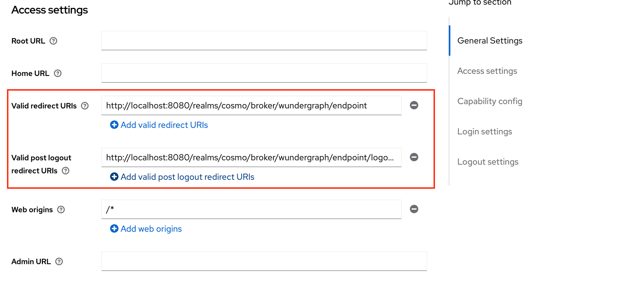This screenshot has height=292, width=644.
Task: Open the Login settings section
Action: [x=485, y=131]
